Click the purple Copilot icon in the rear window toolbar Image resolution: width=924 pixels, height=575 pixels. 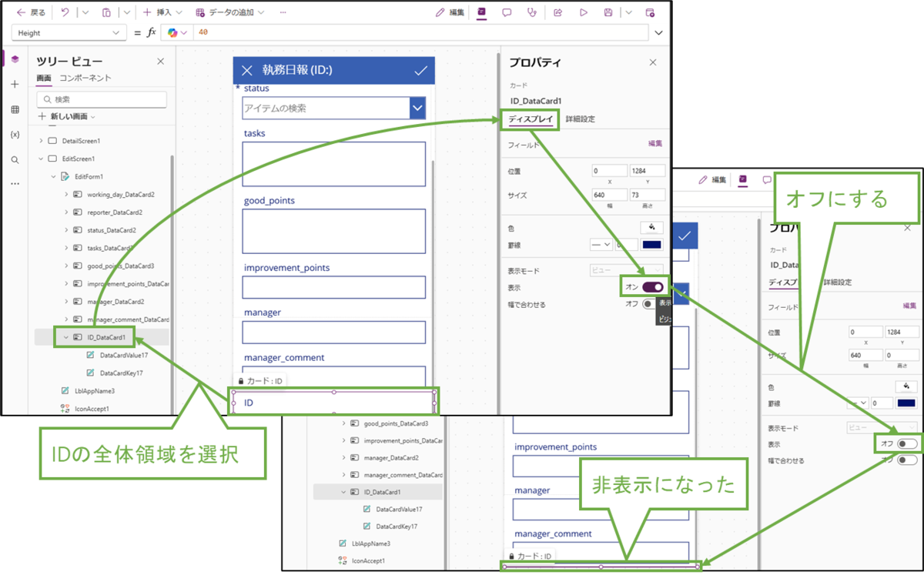pos(743,179)
